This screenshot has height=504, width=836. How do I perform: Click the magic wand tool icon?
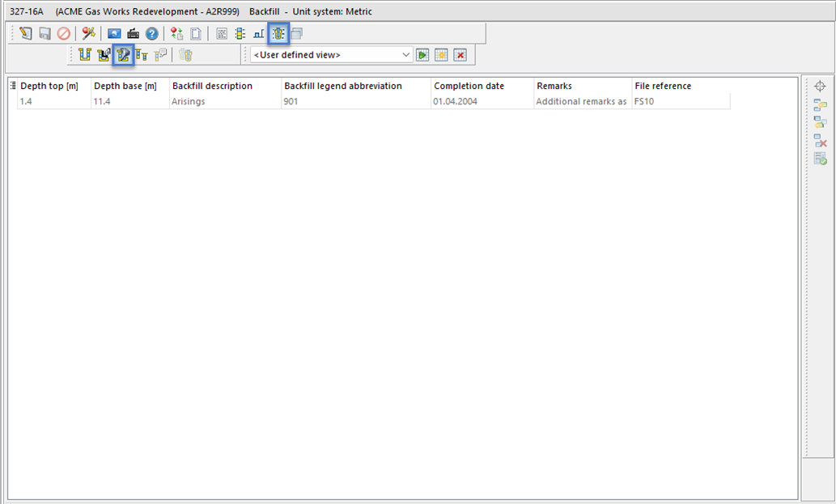[89, 34]
